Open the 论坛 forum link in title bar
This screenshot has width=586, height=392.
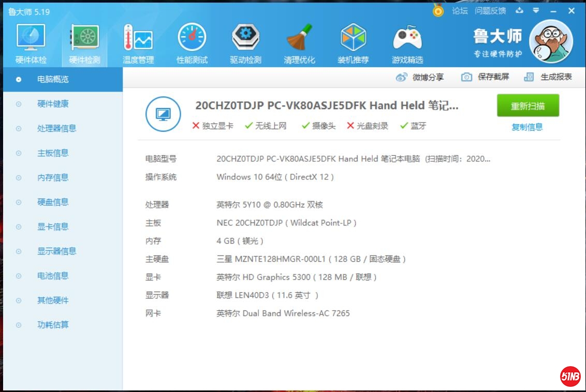click(460, 11)
